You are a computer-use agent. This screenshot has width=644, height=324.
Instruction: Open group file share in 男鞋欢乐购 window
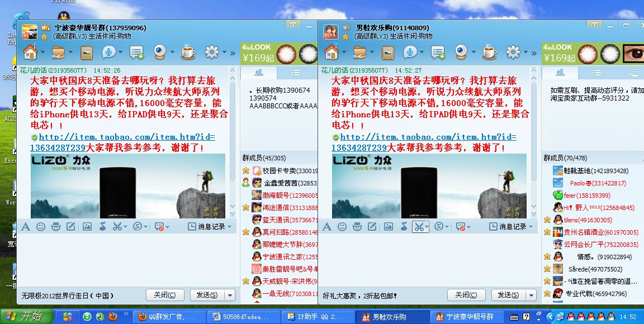[360, 52]
